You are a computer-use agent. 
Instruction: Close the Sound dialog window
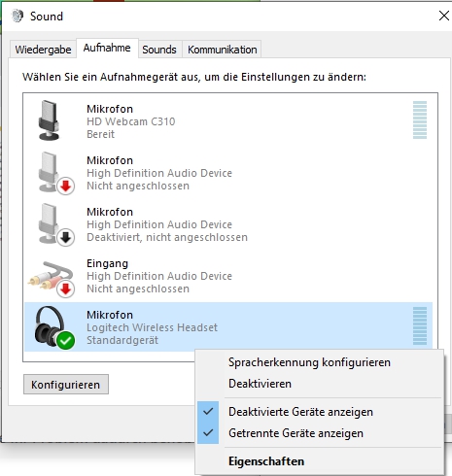click(x=443, y=16)
